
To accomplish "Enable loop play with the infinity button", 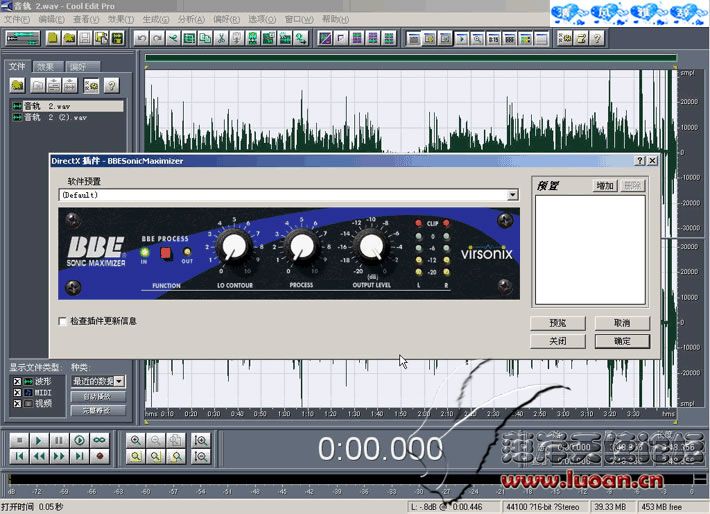I will (x=100, y=440).
